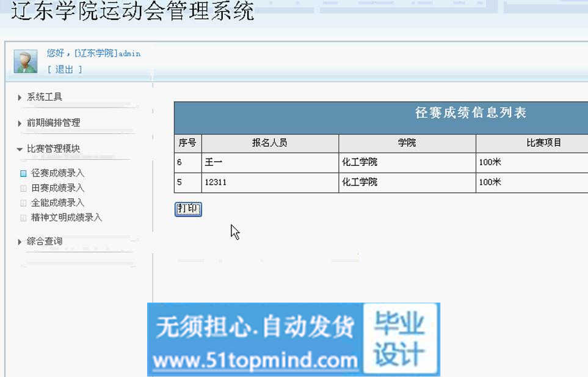Click the 径赛成绩信息列表 table title
The width and height of the screenshot is (588, 377).
[x=471, y=113]
